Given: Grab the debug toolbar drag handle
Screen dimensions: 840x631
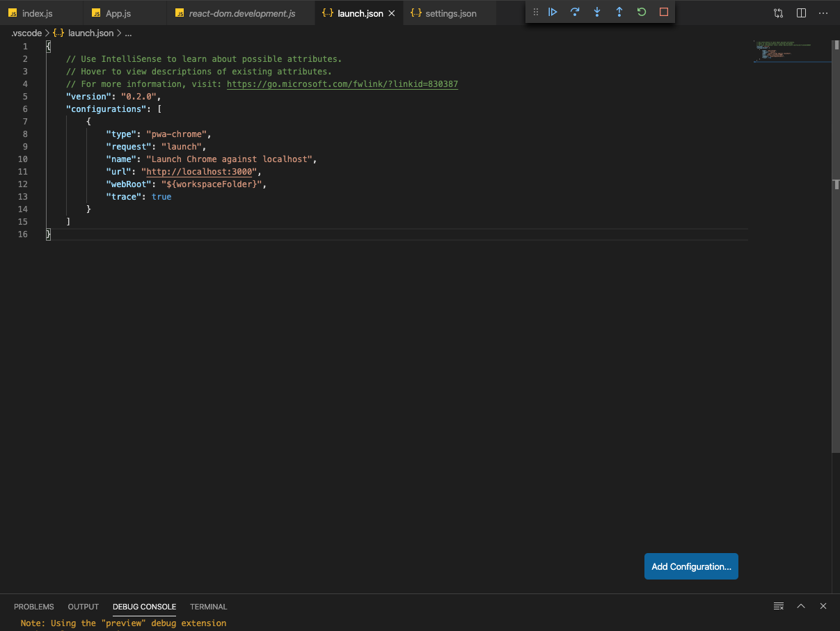Looking at the screenshot, I should pyautogui.click(x=534, y=12).
